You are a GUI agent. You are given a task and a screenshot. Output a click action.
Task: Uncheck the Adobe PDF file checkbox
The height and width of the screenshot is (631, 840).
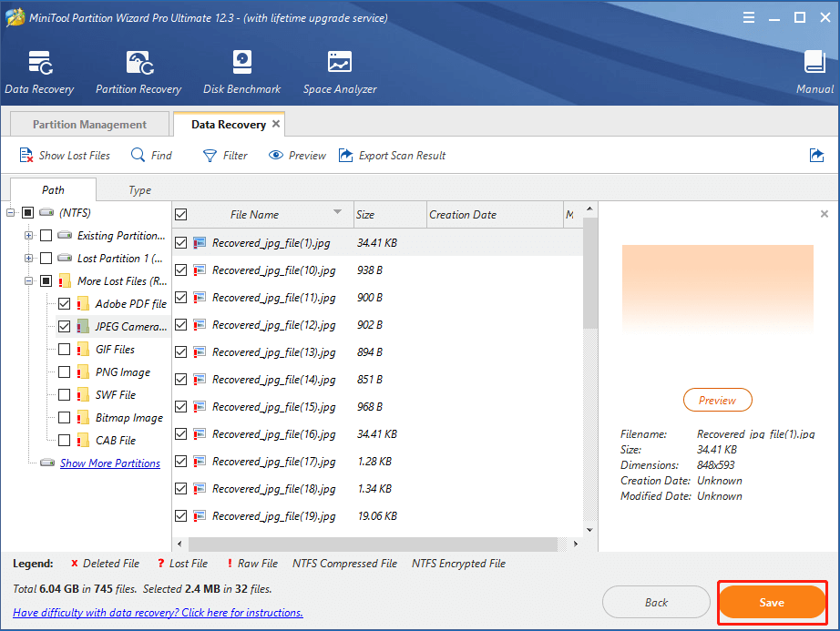(x=65, y=303)
